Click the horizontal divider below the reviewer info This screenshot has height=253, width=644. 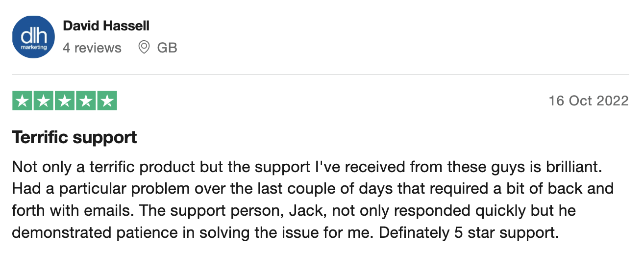click(x=321, y=75)
